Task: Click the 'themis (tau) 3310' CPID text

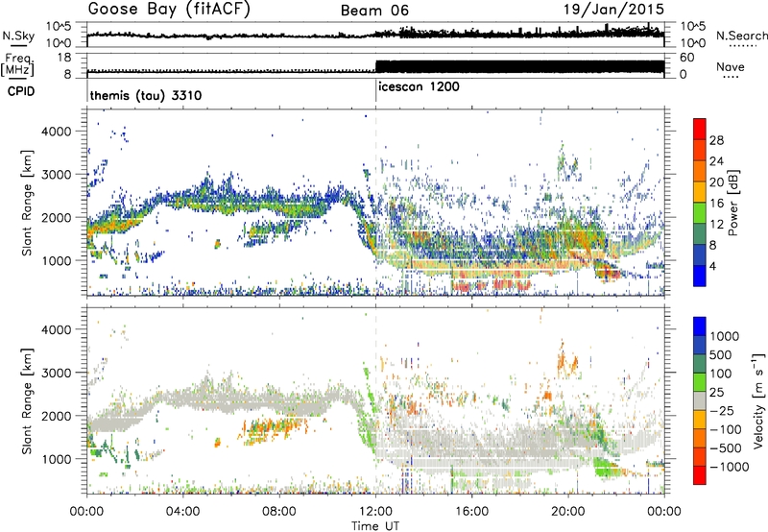Action: (x=146, y=95)
